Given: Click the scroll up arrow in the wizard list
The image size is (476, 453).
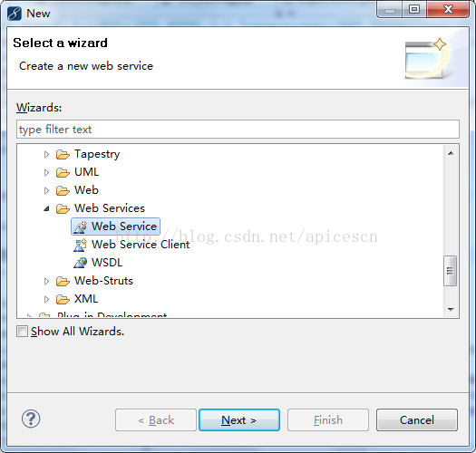Looking at the screenshot, I should click(x=451, y=153).
